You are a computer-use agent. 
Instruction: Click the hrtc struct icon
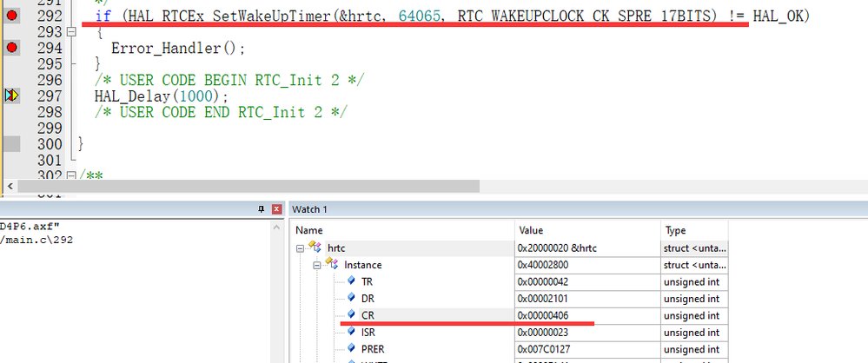[315, 247]
